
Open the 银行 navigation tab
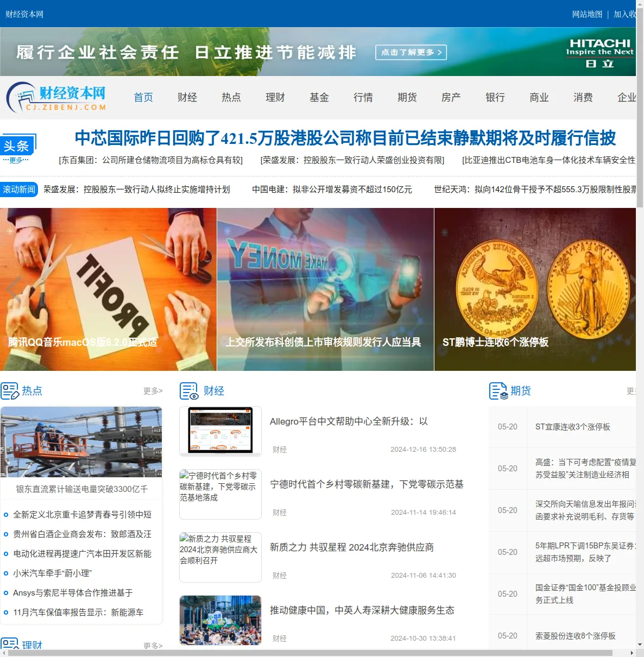[495, 97]
